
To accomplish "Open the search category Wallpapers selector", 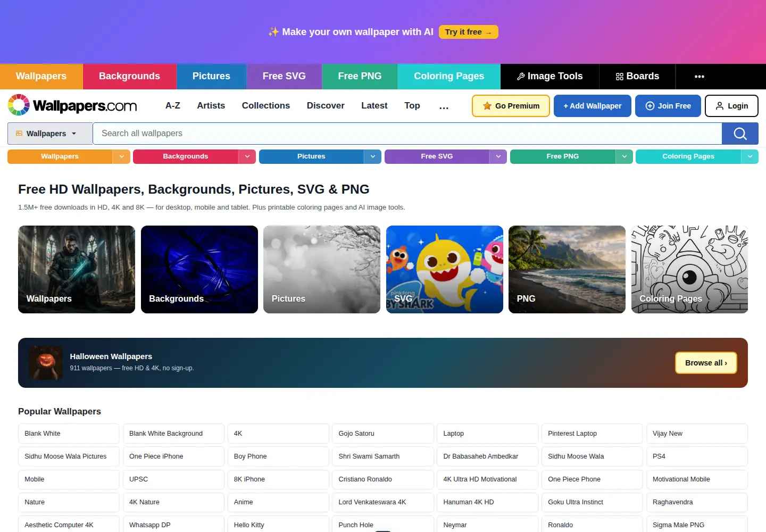I will 50,134.
